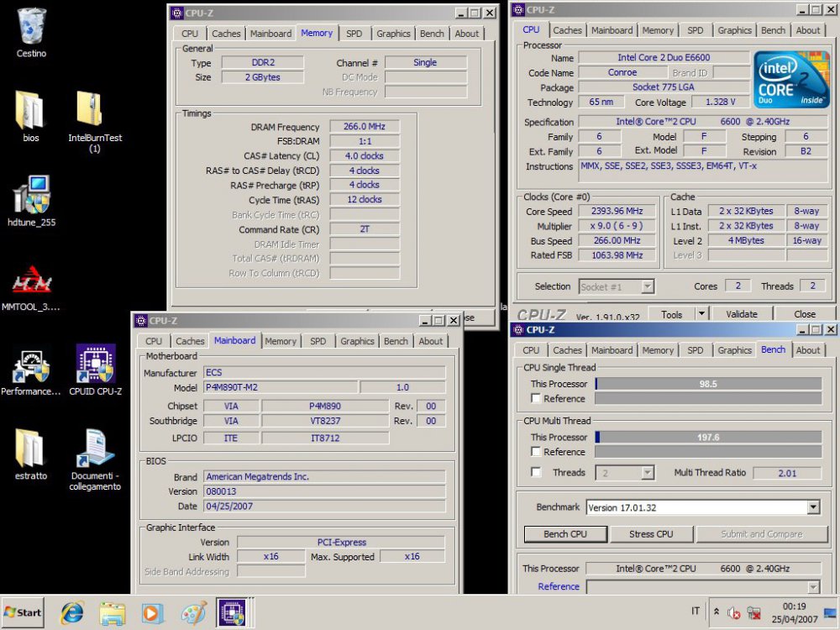Select the CPU-Z icon in the taskbar
840x630 pixels.
(x=234, y=613)
